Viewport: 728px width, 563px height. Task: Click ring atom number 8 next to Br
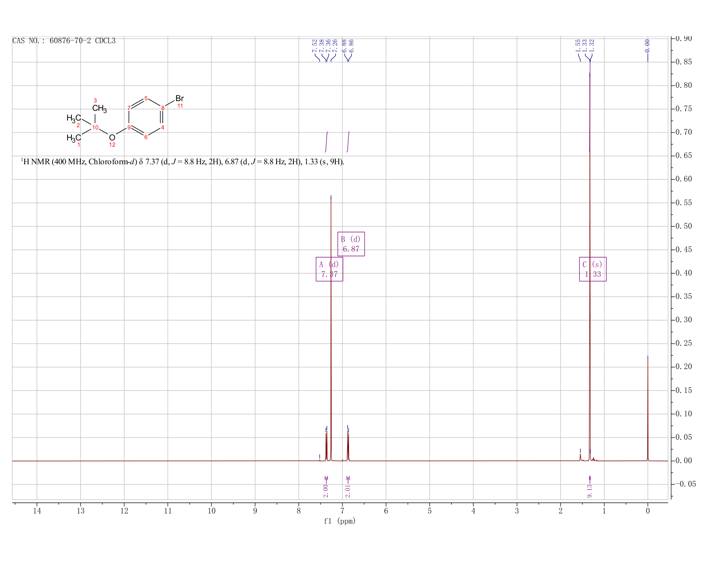point(162,108)
